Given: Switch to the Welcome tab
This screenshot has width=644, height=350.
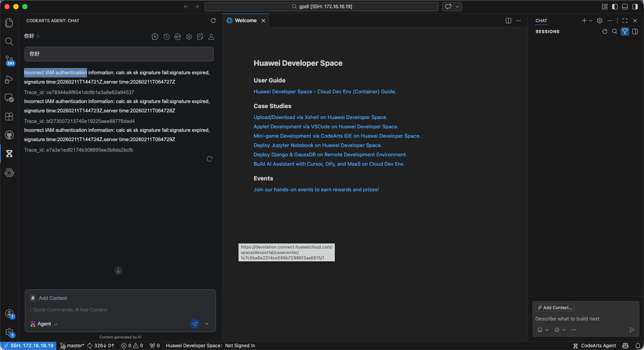Looking at the screenshot, I should point(245,21).
